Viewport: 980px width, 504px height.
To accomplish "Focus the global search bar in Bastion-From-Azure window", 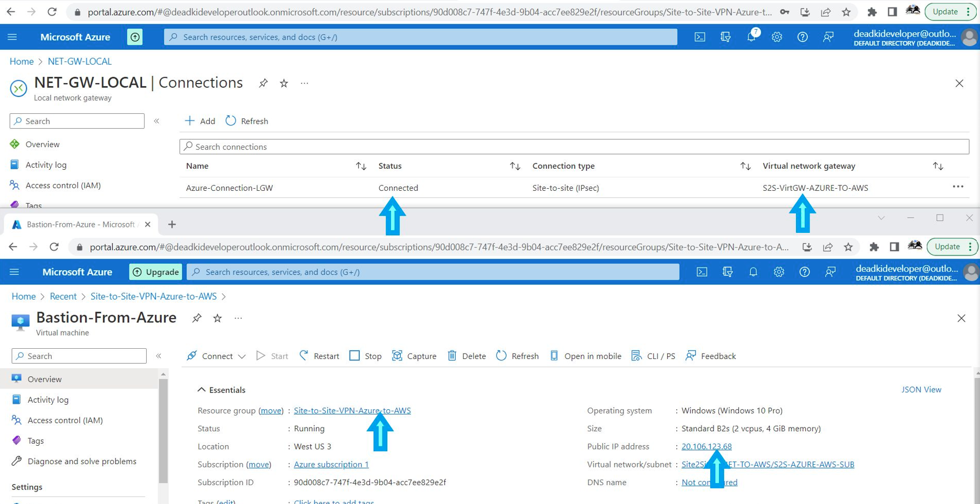I will tap(433, 272).
